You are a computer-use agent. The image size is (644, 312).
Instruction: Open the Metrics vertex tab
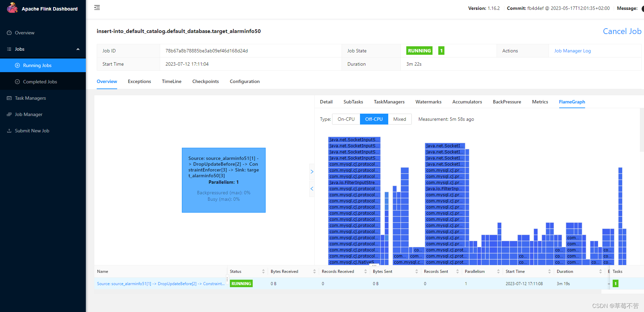coord(540,102)
